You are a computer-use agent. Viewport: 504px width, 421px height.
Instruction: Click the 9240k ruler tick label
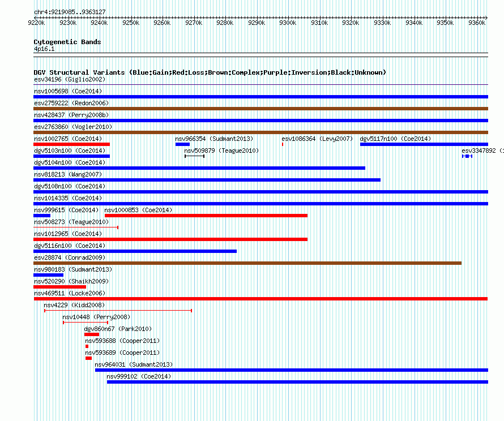99,23
